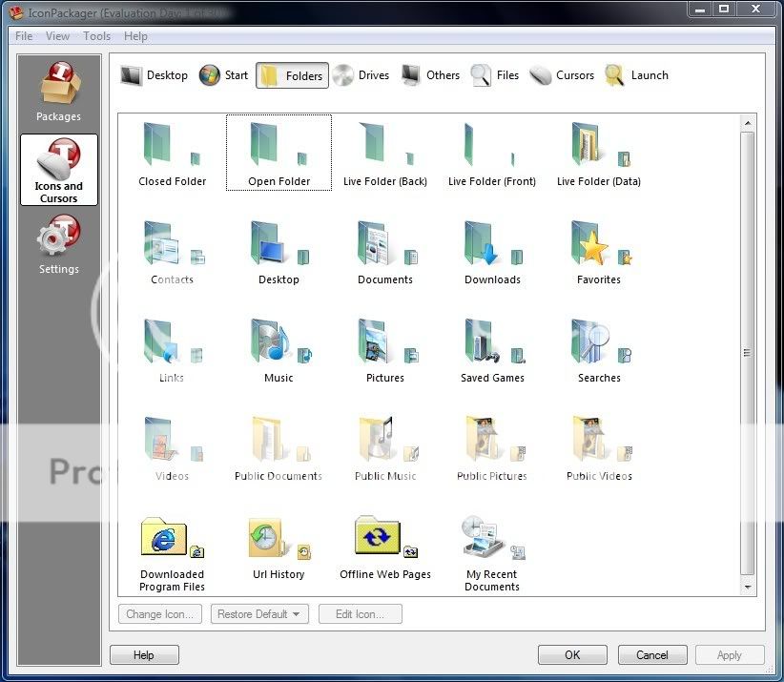Click the Apply button
This screenshot has height=682, width=784.
tap(730, 655)
